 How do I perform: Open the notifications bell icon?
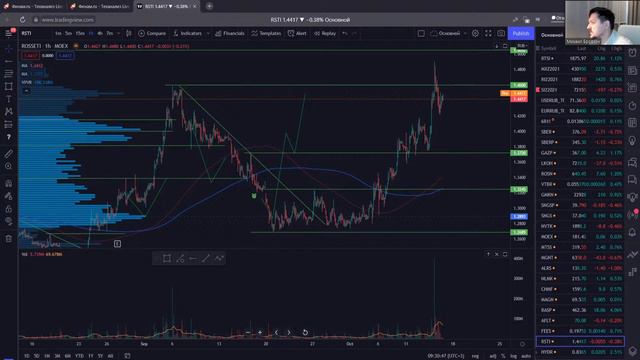click(632, 232)
